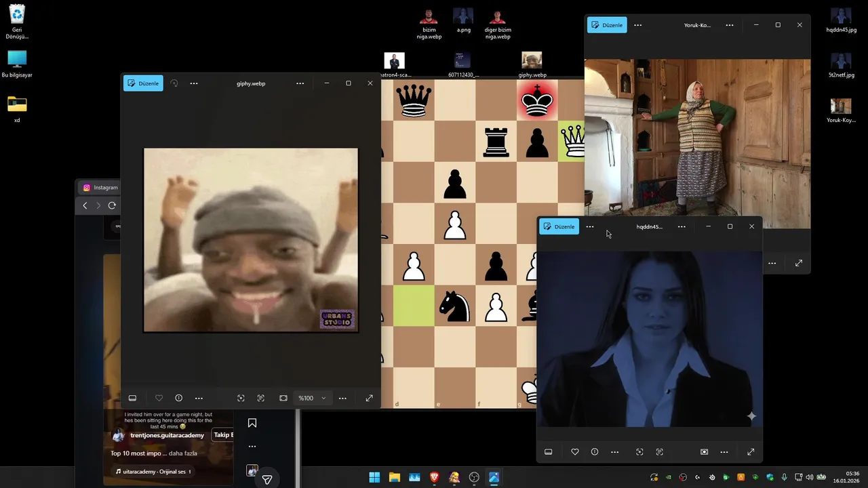Image resolution: width=868 pixels, height=488 pixels.
Task: Open trentjones.guitaracademy profile link
Action: [x=167, y=435]
